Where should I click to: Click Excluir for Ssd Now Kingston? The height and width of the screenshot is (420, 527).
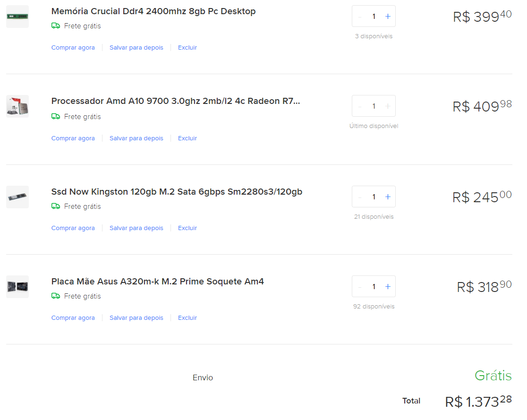click(x=187, y=228)
